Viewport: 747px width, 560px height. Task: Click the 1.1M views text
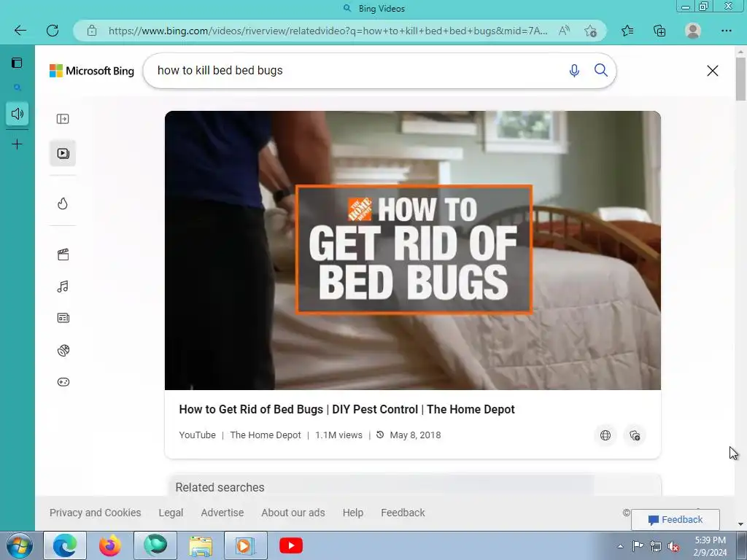(x=338, y=435)
